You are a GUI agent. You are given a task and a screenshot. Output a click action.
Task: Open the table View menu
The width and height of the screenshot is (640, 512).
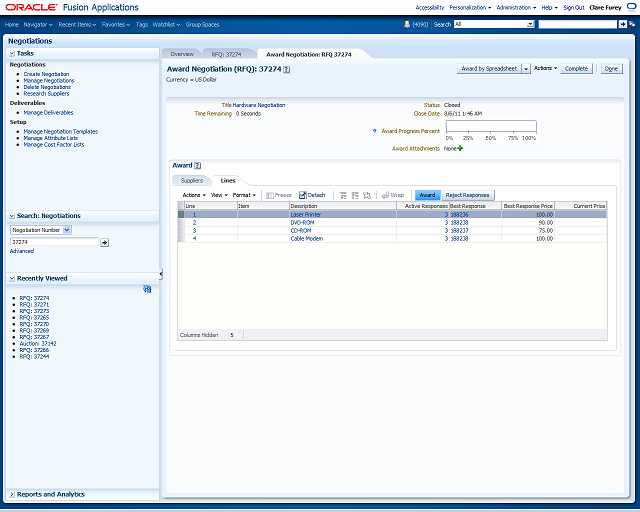click(219, 195)
